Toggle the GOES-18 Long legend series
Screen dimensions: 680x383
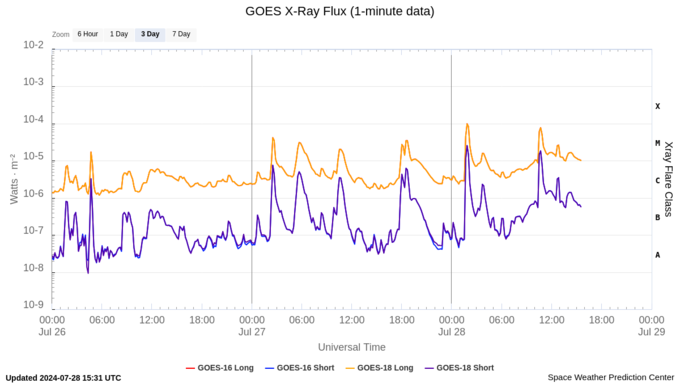(x=379, y=368)
